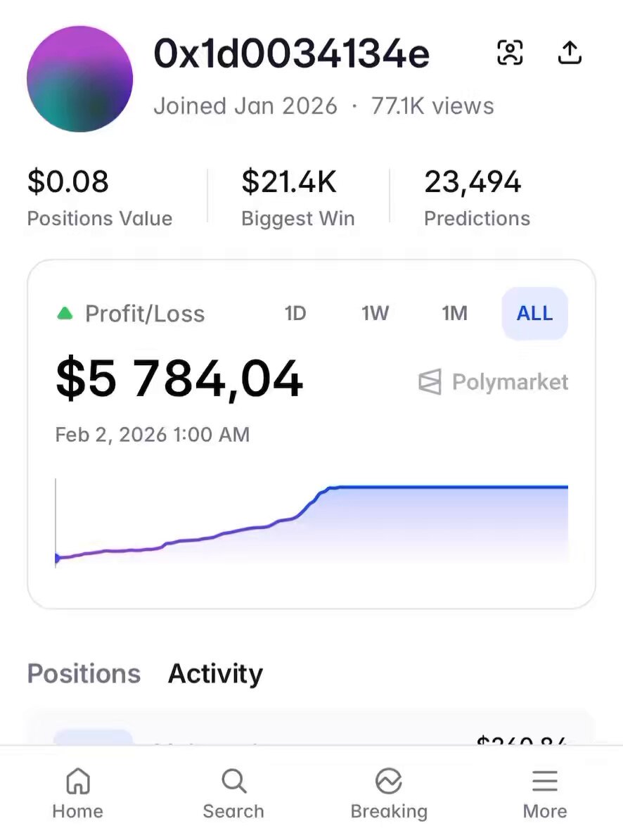Tap the start marker on profit chart
Image resolution: width=623 pixels, height=840 pixels.
coord(57,559)
